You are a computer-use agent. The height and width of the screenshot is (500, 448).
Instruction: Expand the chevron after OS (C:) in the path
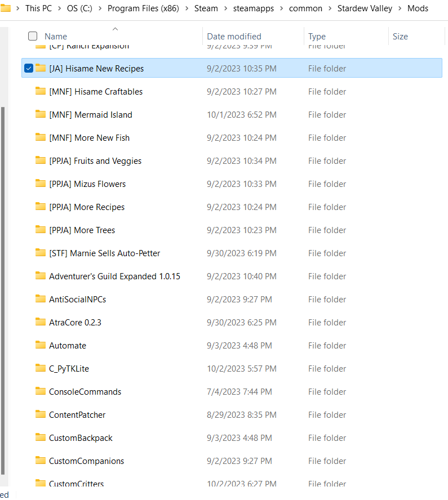(x=100, y=8)
